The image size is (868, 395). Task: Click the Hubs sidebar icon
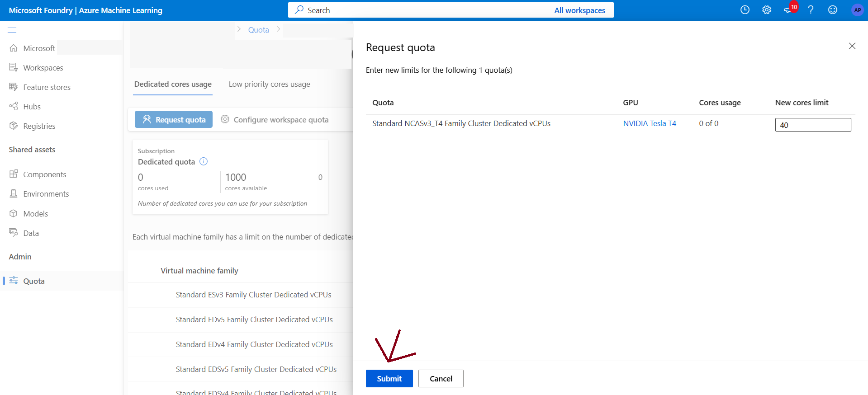14,106
